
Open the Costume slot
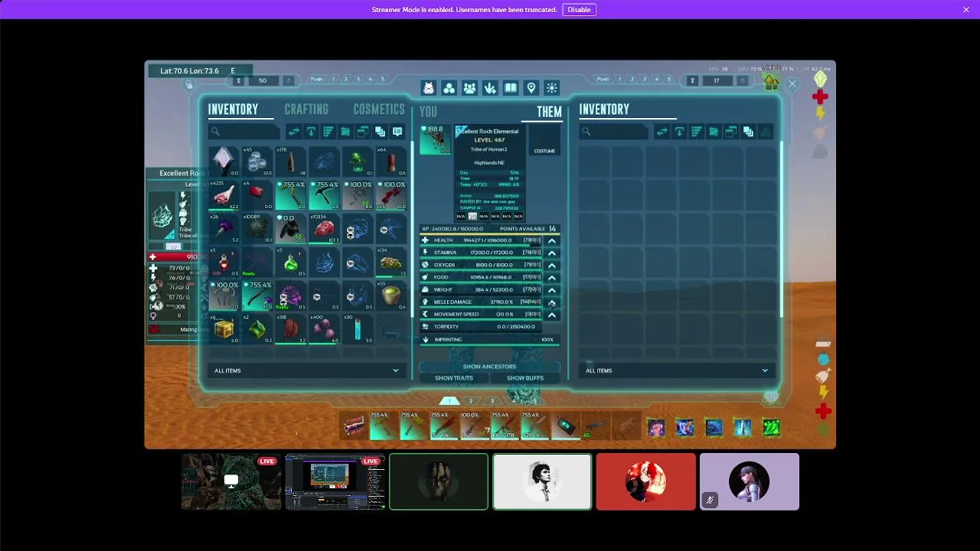(544, 140)
